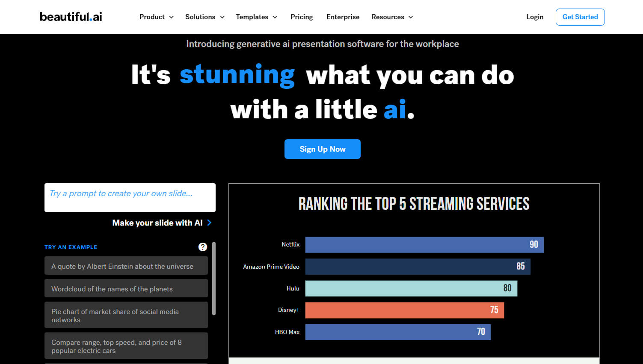Go to the Pricing page
643x364 pixels.
302,17
